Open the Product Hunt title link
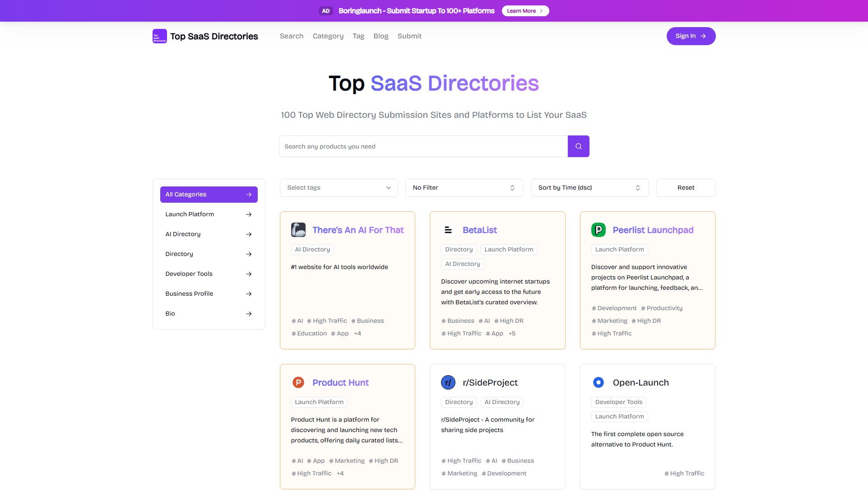This screenshot has width=868, height=493. tap(340, 382)
